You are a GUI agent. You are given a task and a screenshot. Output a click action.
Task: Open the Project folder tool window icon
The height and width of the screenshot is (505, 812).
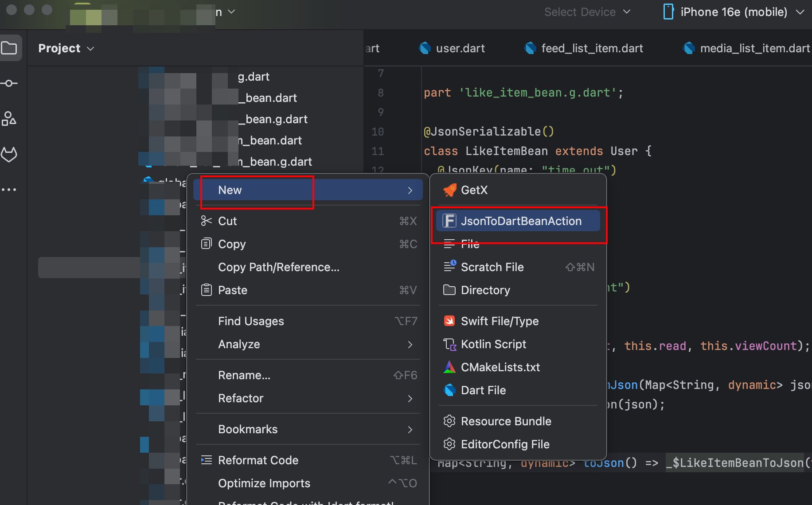click(9, 48)
